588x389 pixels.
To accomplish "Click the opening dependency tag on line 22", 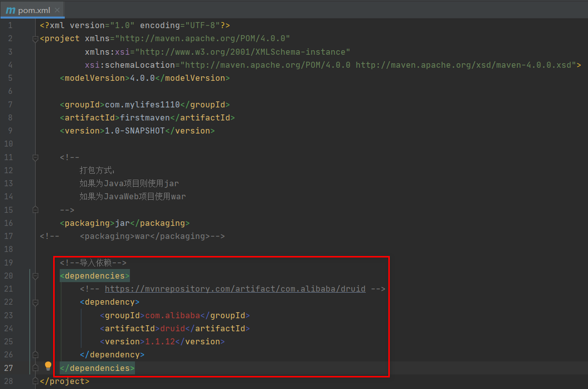I will [x=109, y=302].
